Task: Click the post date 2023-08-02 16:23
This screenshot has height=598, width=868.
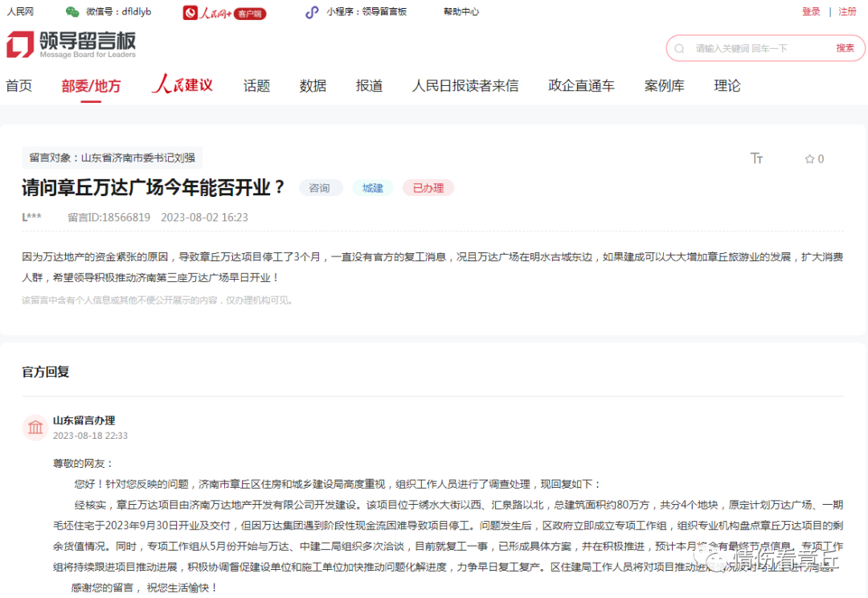Action: click(x=204, y=218)
